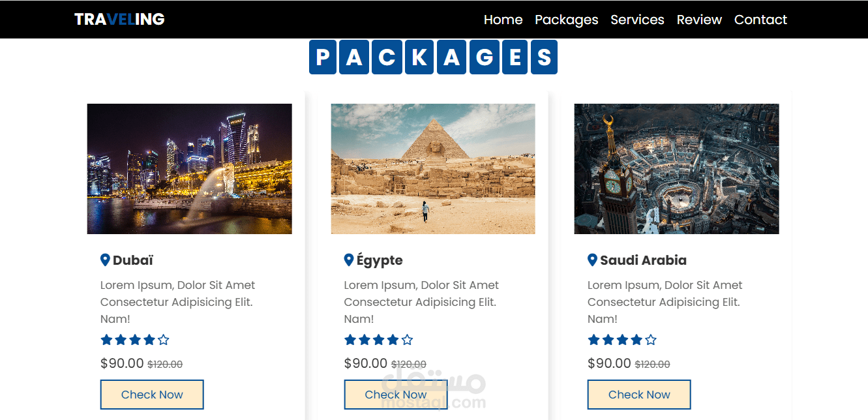868x420 pixels.
Task: Open the Saudi Arabia aerial photo
Action: point(676,169)
